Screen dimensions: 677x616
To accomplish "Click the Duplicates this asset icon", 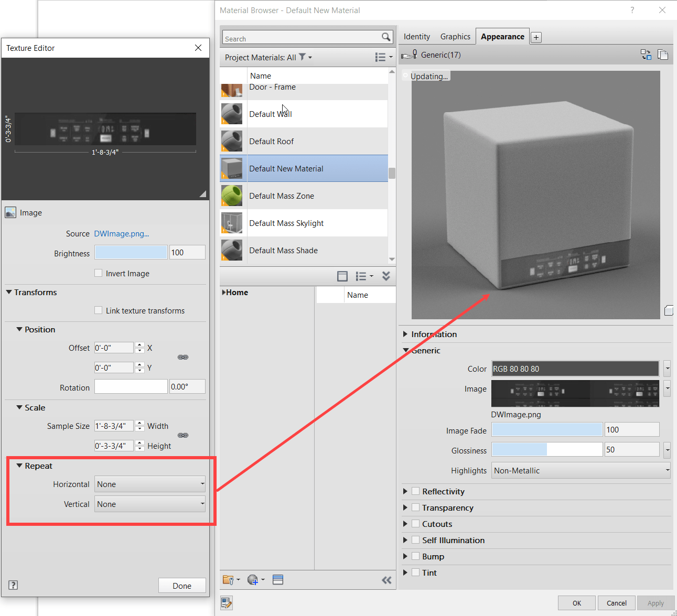I will [663, 55].
